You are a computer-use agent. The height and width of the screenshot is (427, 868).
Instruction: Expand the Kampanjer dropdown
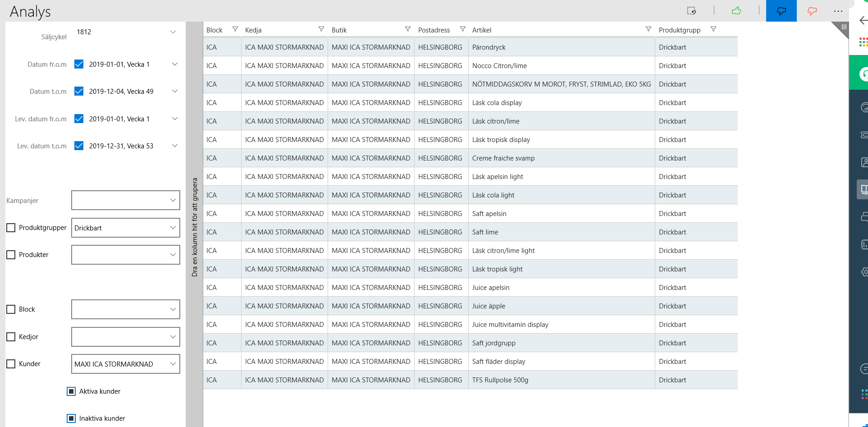point(126,200)
